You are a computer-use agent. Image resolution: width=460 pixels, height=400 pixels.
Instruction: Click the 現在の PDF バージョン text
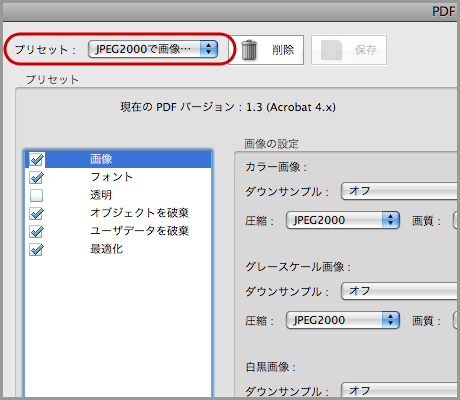pyautogui.click(x=228, y=107)
